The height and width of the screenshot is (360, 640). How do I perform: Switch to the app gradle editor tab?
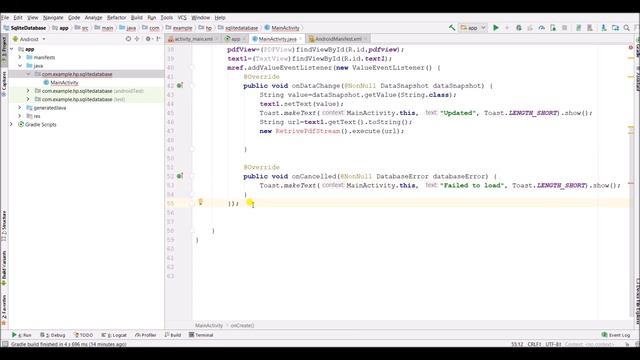click(x=236, y=39)
